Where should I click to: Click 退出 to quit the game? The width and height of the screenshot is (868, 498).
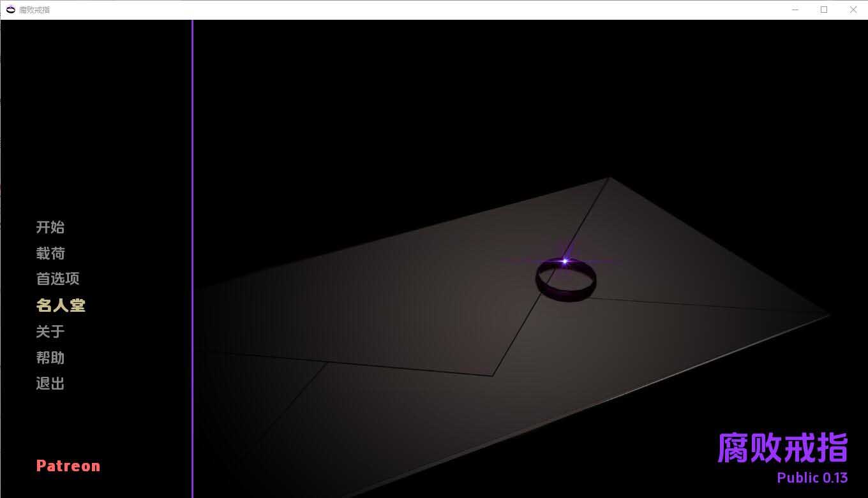point(50,383)
